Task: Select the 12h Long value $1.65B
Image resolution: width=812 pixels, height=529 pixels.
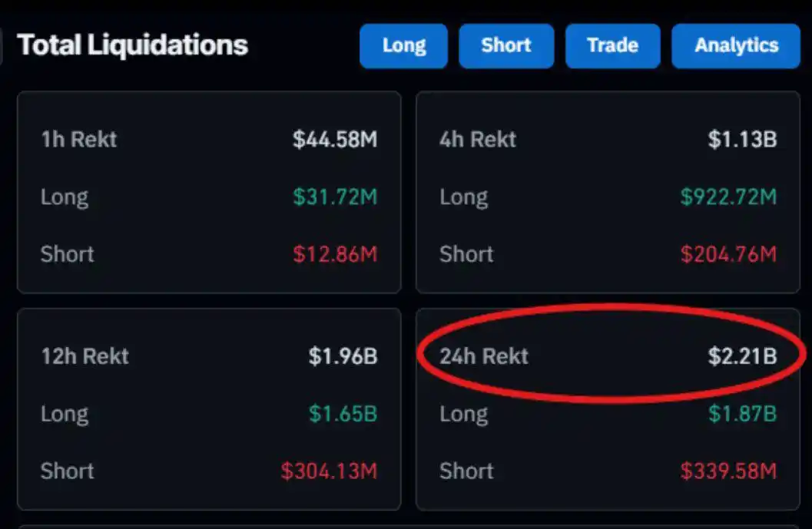Action: 343,414
